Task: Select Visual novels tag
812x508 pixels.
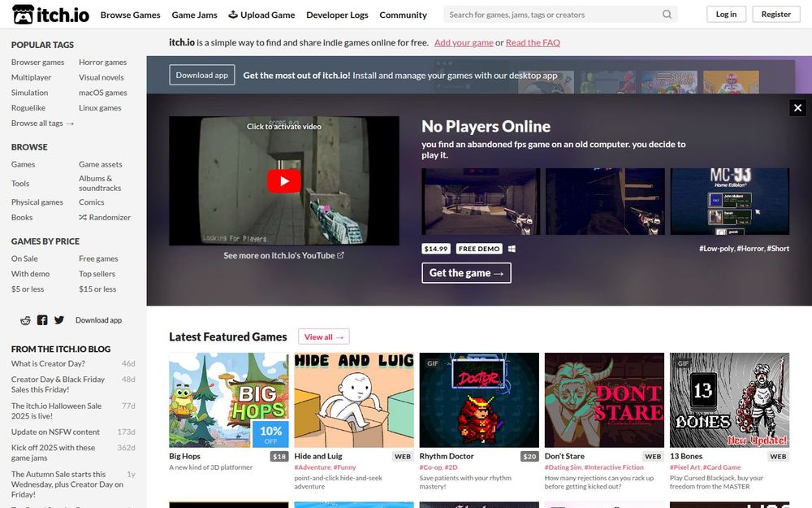Action: (x=101, y=77)
